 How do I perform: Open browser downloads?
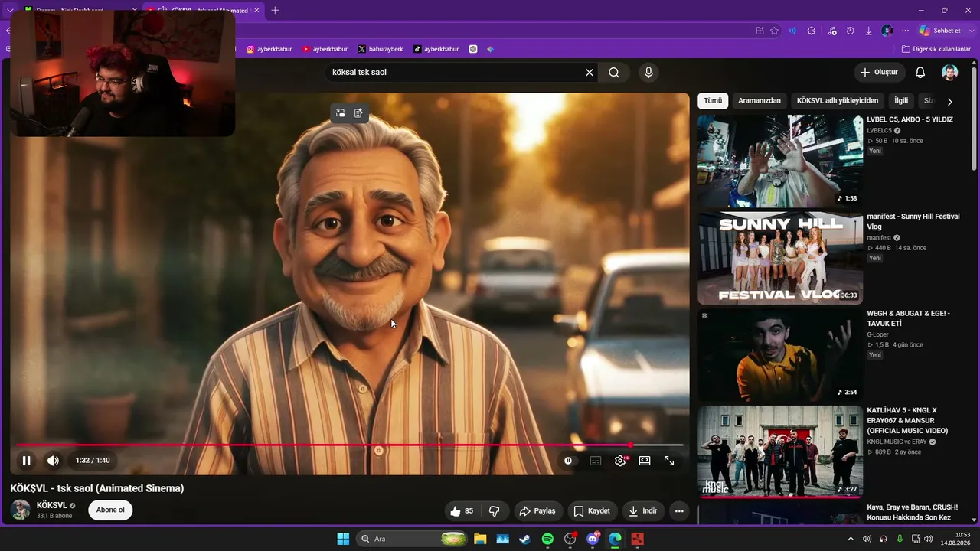tap(869, 31)
